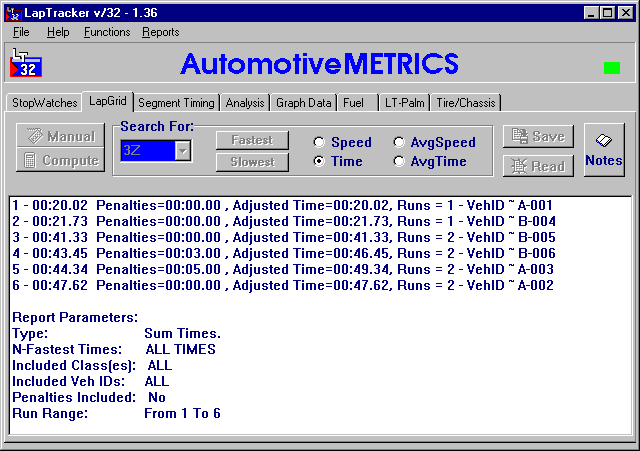
Task: Click result row 4 for VehID B-006
Action: 284,253
